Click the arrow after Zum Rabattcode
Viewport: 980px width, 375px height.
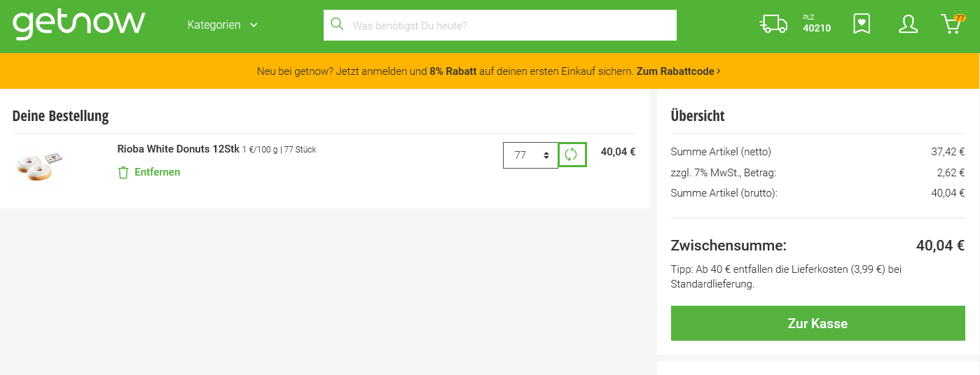pyautogui.click(x=719, y=71)
